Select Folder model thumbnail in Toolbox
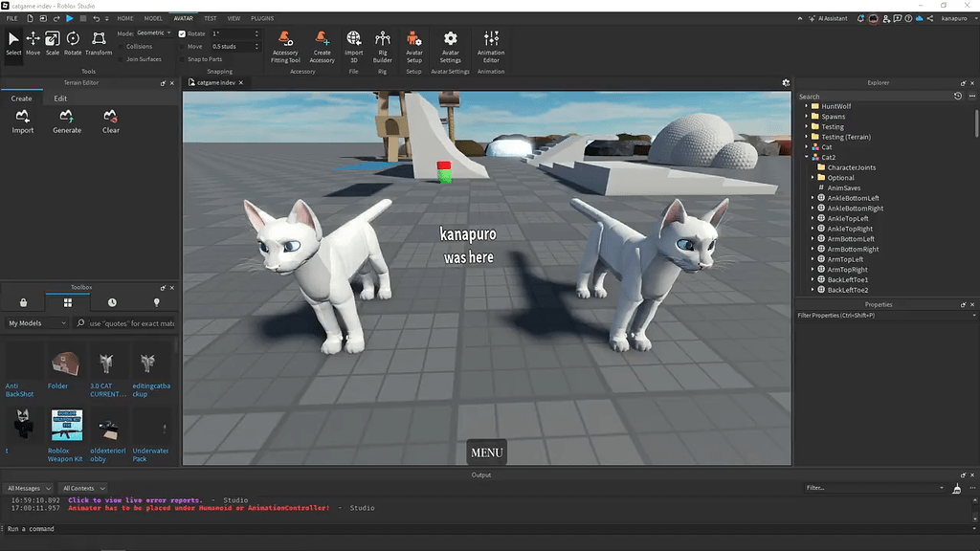 (x=65, y=363)
